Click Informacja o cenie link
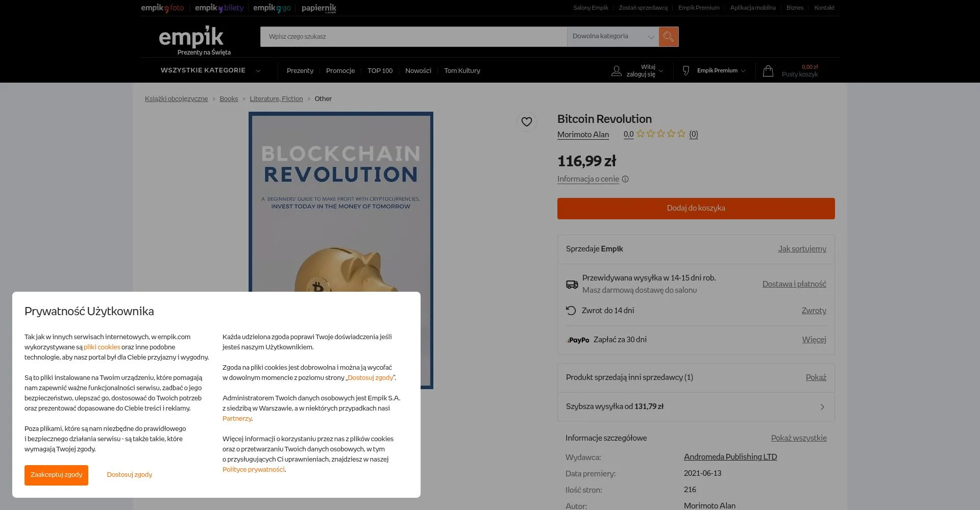 coord(588,179)
